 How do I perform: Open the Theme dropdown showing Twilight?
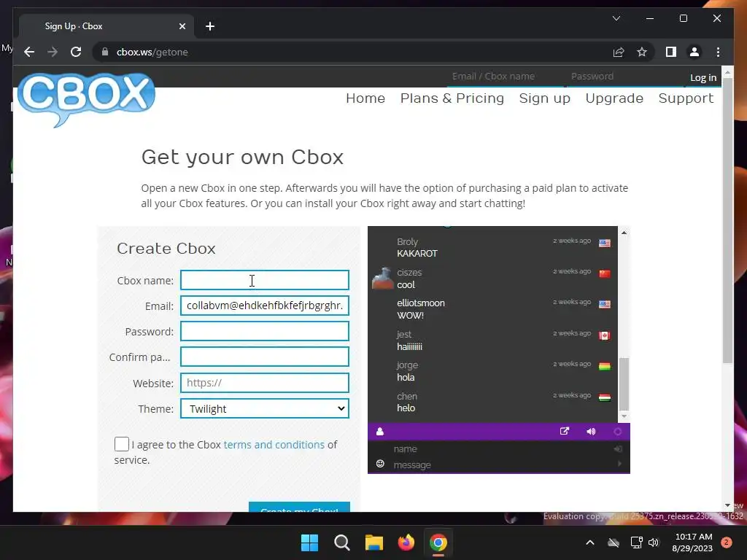[x=264, y=408]
